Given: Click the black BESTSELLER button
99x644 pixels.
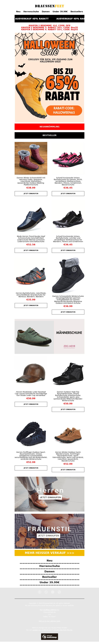Looking at the screenshot, I should 49,135.
